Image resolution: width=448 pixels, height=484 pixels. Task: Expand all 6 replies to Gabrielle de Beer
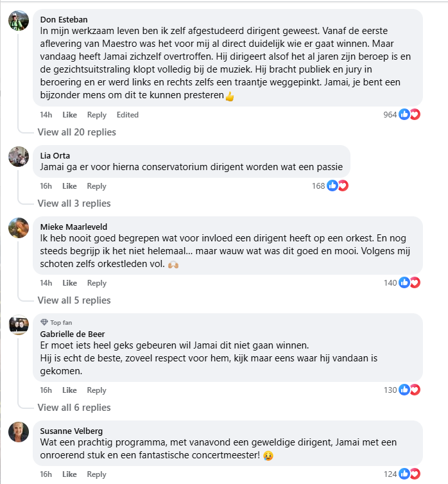(74, 408)
